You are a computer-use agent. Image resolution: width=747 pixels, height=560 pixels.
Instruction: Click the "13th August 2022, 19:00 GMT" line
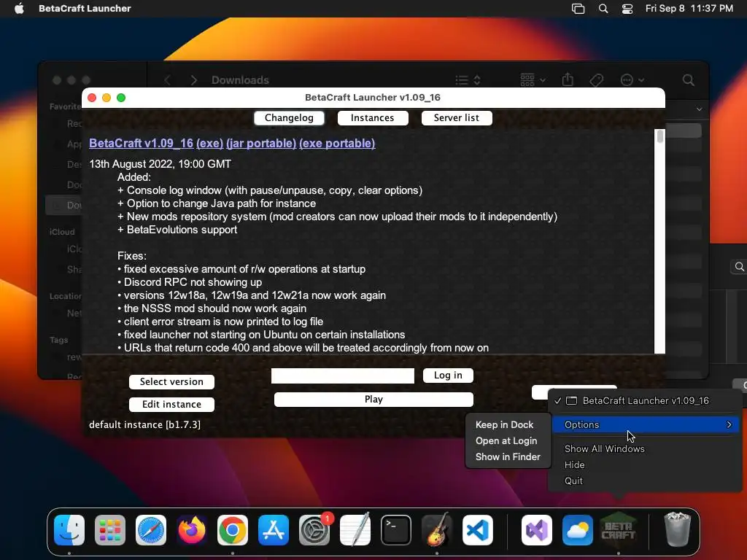[160, 164]
